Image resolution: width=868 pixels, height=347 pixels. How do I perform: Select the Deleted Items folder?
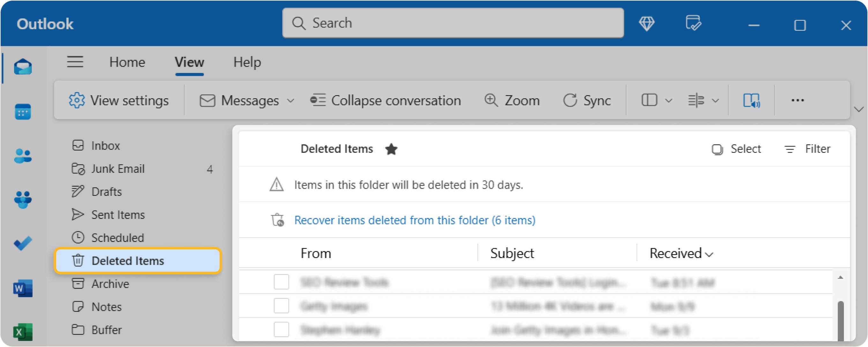pos(138,261)
